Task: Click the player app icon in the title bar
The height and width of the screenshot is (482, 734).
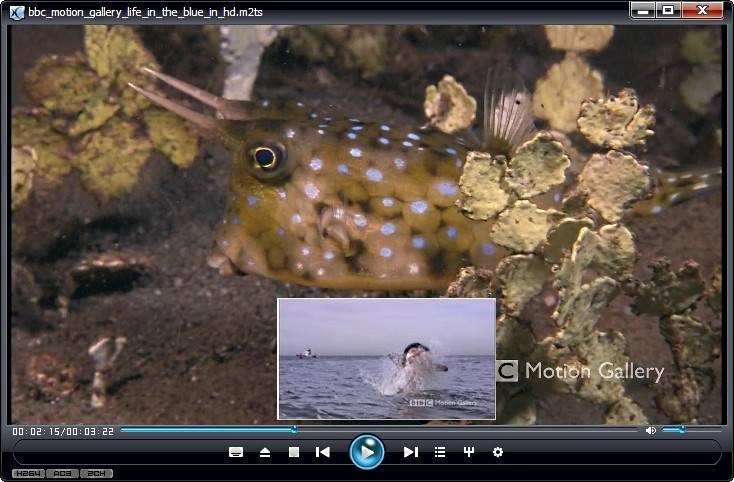Action: tap(17, 12)
